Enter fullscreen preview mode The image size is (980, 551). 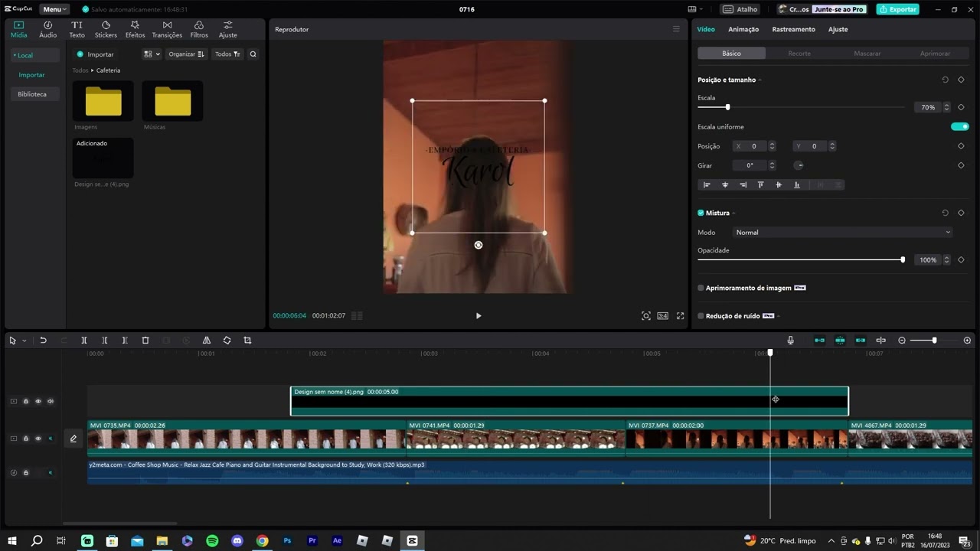680,316
